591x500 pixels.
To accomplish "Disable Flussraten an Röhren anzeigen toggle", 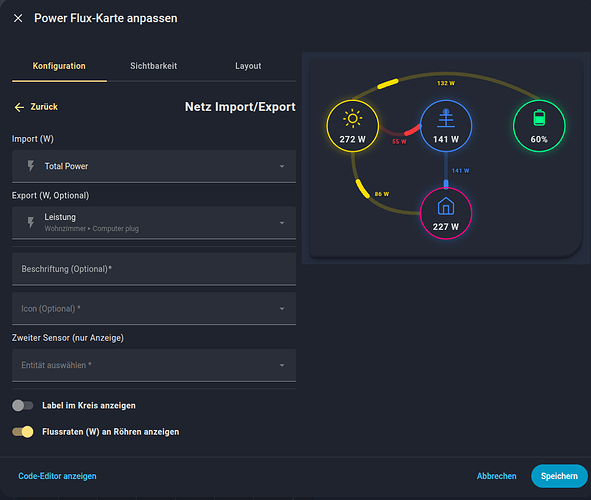I will (x=23, y=432).
